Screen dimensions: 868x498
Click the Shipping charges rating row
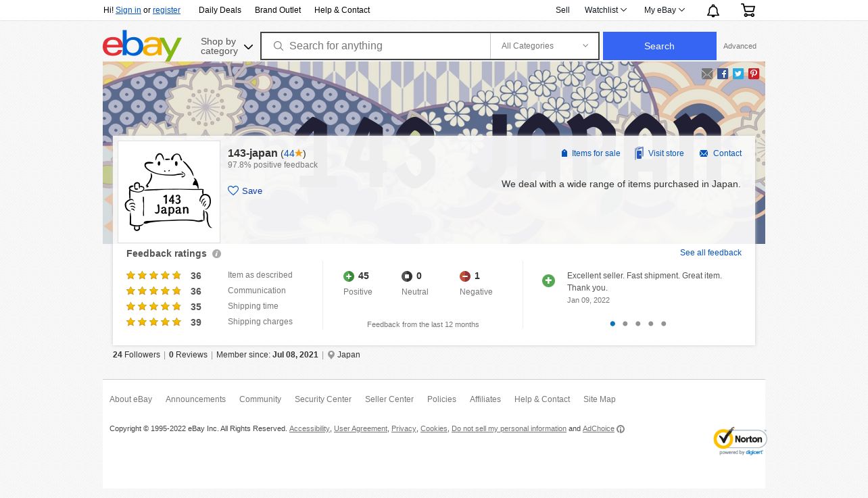210,322
